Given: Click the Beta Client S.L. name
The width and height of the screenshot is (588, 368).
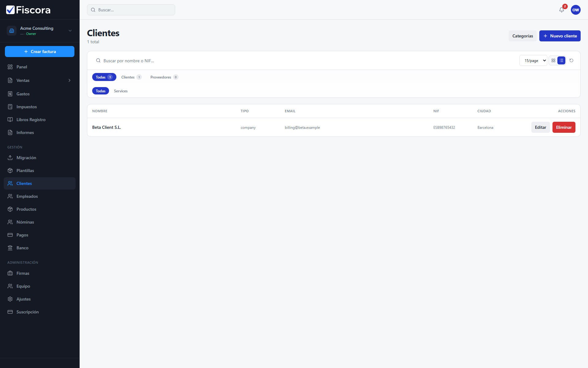Looking at the screenshot, I should pyautogui.click(x=107, y=127).
